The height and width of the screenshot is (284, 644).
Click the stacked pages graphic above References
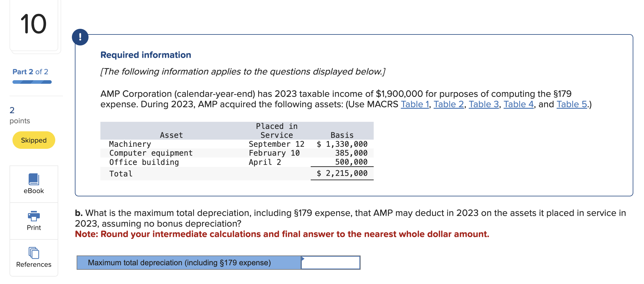(x=34, y=253)
